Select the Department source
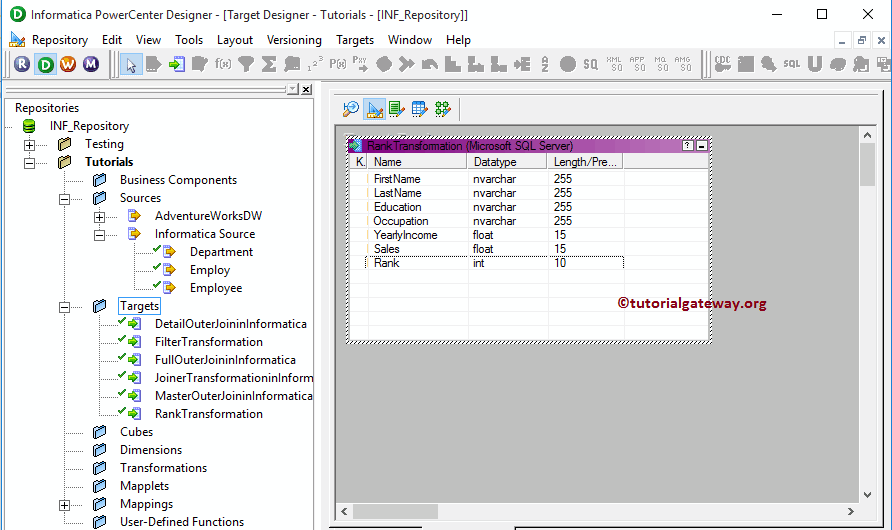The image size is (892, 530). click(221, 252)
